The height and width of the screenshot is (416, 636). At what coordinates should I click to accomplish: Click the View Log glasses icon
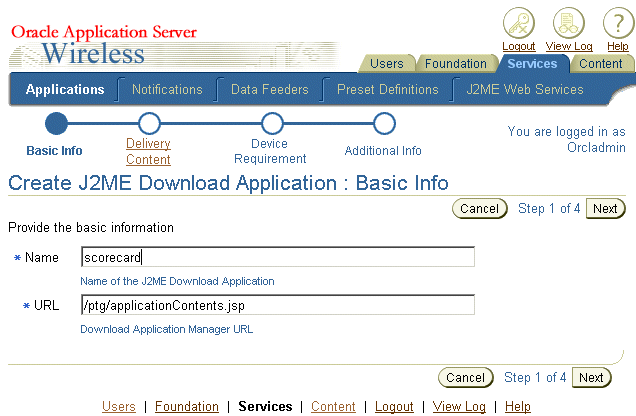pyautogui.click(x=569, y=23)
